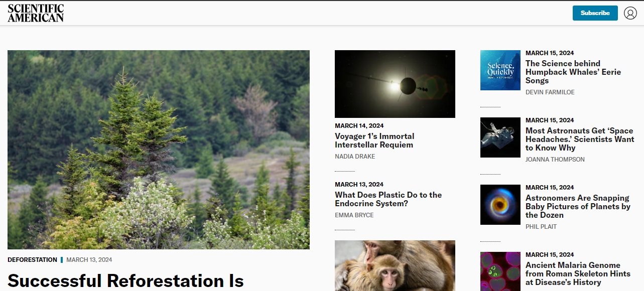Open 'What Does Plastic Do to the Endocrine System?'
The height and width of the screenshot is (291, 644).
[x=389, y=199]
